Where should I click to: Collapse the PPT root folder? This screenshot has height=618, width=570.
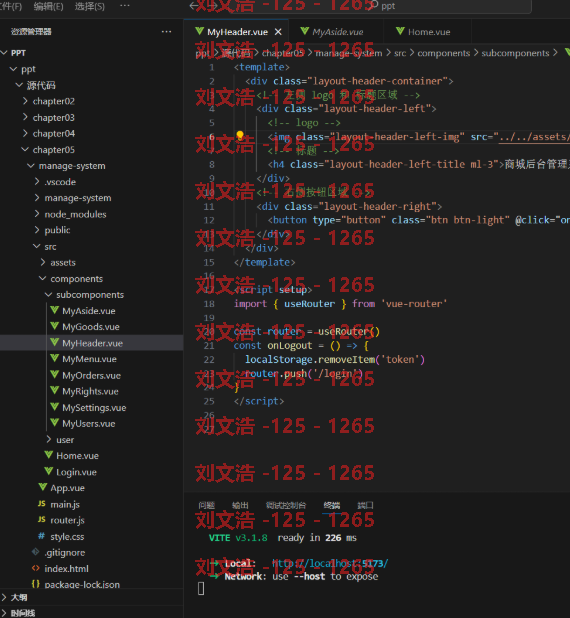5,53
